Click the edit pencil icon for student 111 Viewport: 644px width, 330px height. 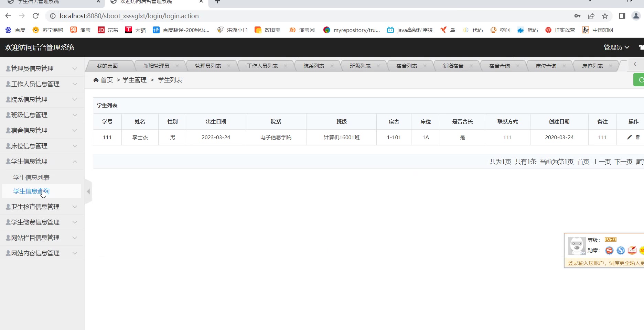pyautogui.click(x=629, y=137)
